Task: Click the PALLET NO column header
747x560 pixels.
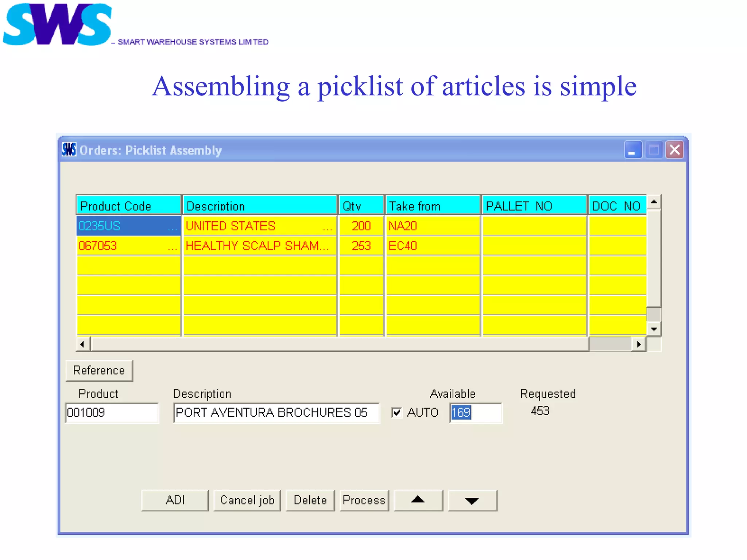Action: coord(534,206)
